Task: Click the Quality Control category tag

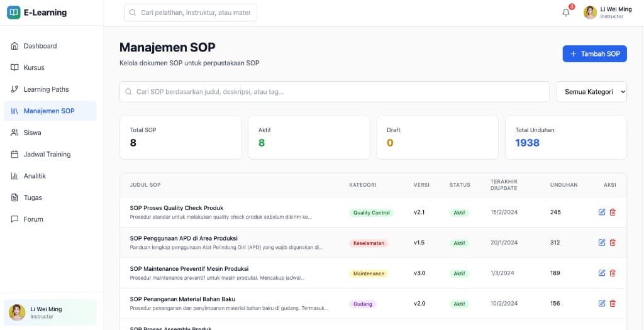Action: 371,213
